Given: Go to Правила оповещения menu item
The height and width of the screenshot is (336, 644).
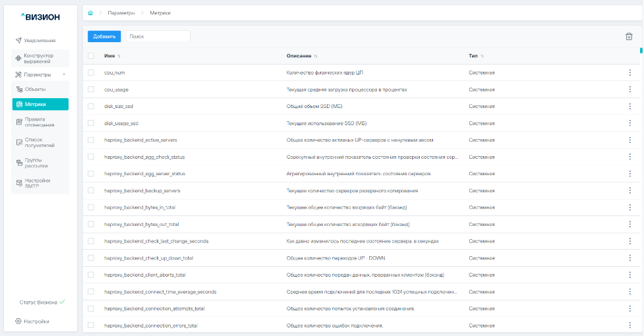Looking at the screenshot, I should click(x=40, y=122).
